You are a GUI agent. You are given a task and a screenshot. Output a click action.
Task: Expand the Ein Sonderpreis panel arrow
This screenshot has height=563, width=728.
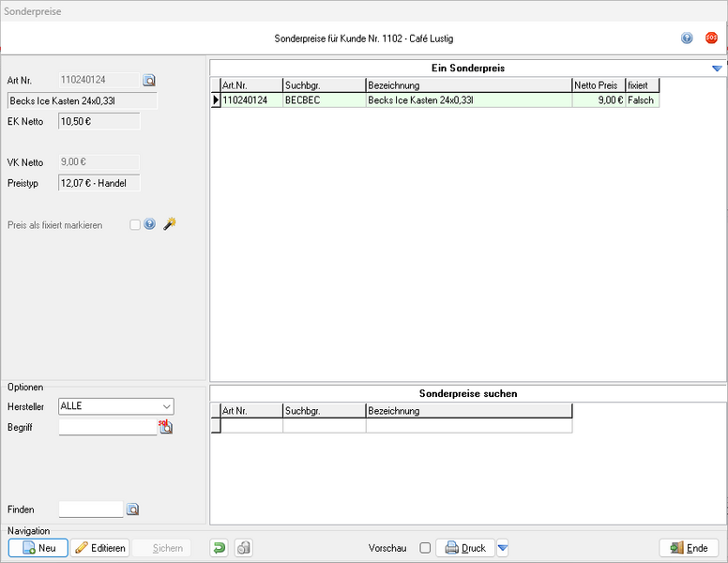click(717, 68)
